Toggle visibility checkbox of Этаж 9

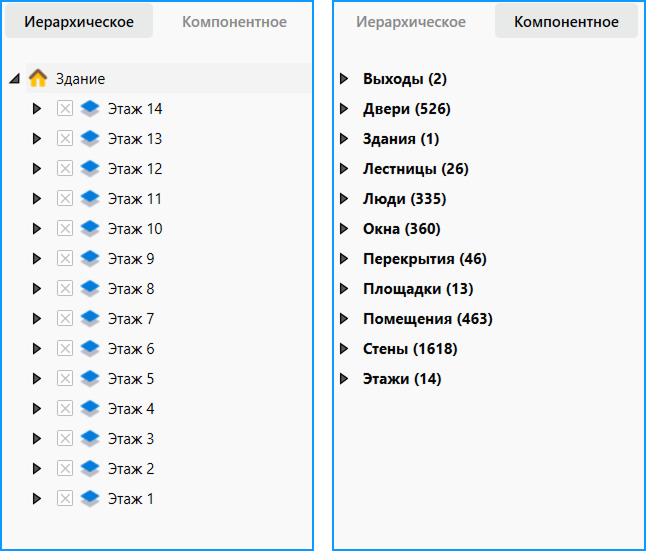[x=65, y=258]
